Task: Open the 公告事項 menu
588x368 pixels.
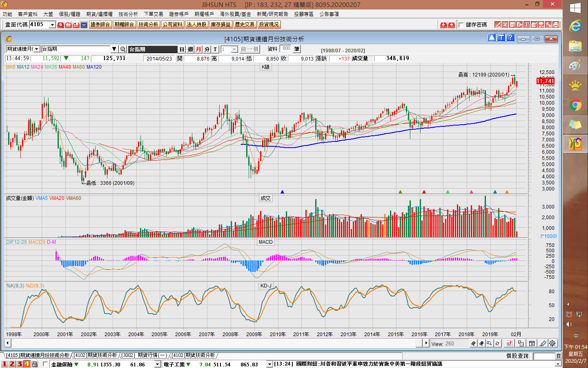Action: pyautogui.click(x=329, y=14)
